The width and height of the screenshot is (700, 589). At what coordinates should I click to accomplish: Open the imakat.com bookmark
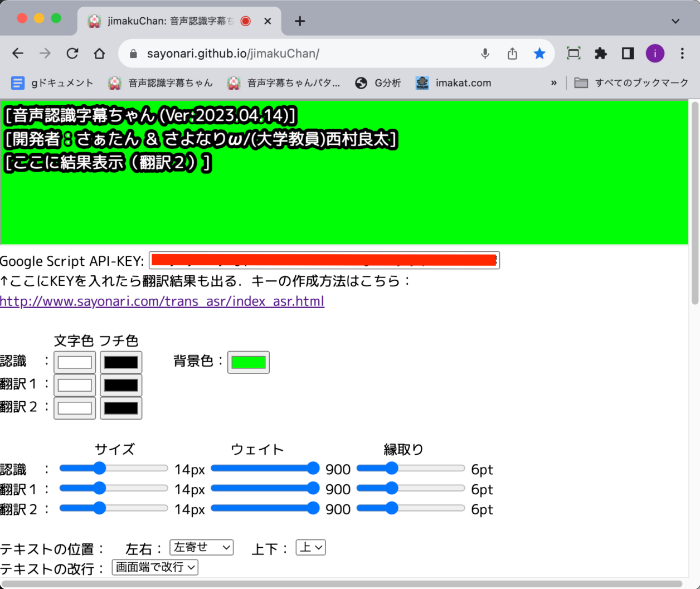point(453,83)
